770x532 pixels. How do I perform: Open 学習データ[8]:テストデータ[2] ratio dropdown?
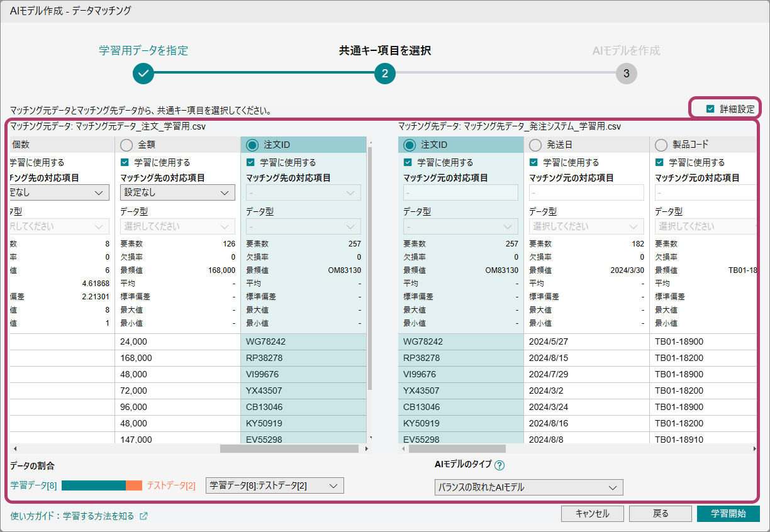point(275,485)
